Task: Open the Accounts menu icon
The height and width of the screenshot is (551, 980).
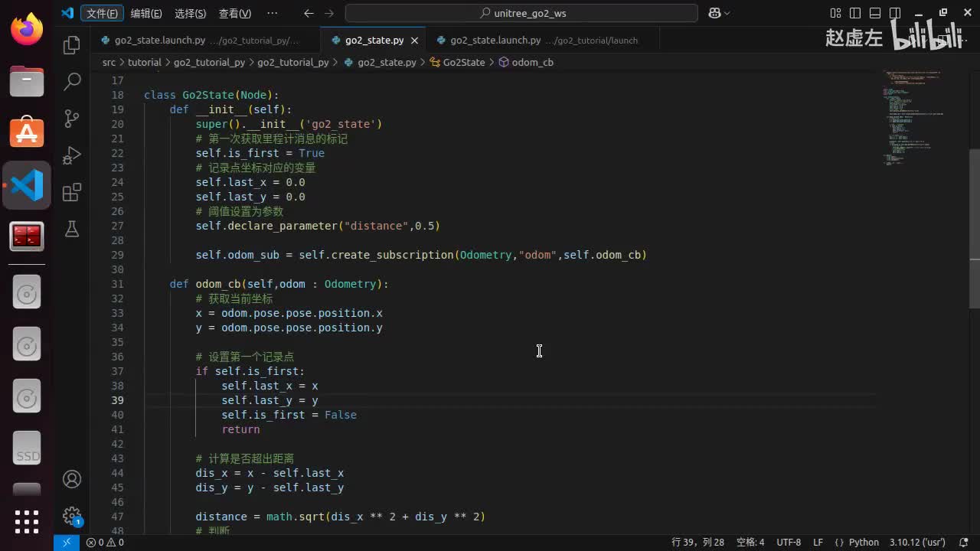Action: [72, 479]
